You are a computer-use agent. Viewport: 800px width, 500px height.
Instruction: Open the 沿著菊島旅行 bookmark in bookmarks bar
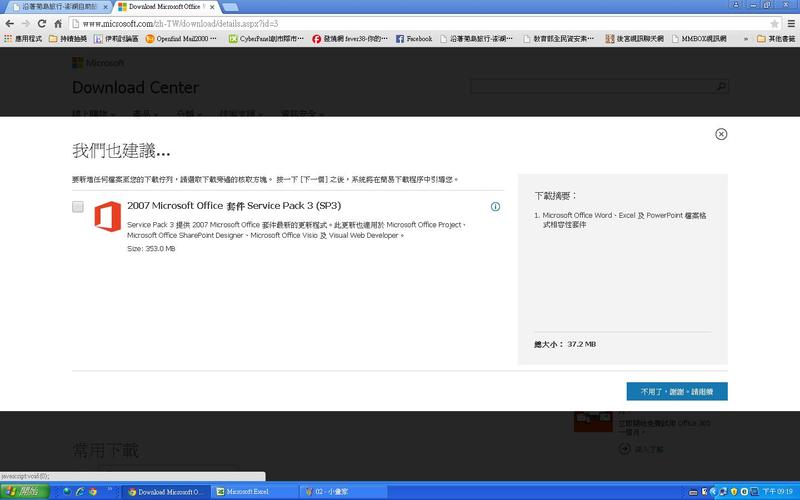click(x=477, y=38)
